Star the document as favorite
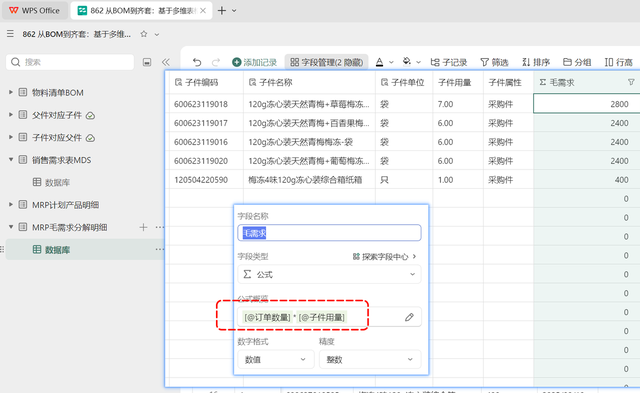Screen dimensions: 640x393 click(x=144, y=34)
